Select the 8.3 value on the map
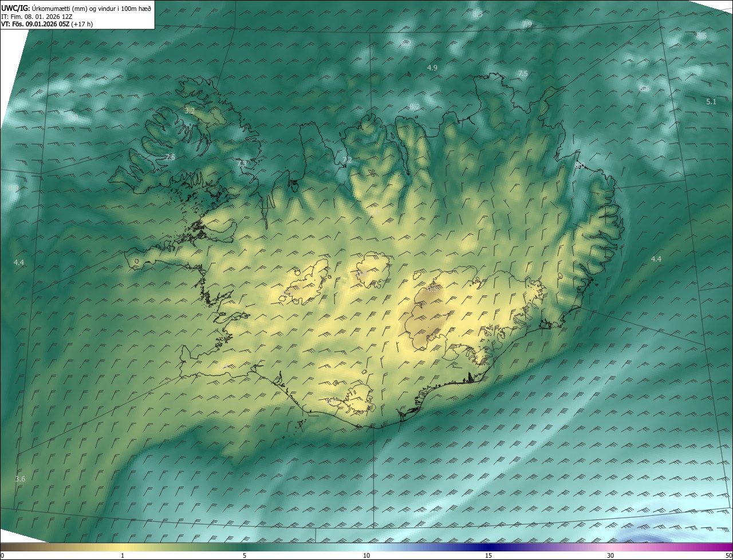Screen dimensions: 733x560 (478, 14)
